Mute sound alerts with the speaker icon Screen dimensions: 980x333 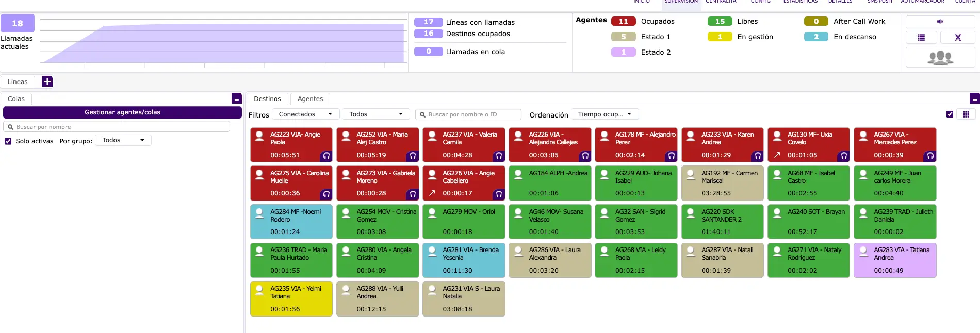(x=940, y=22)
